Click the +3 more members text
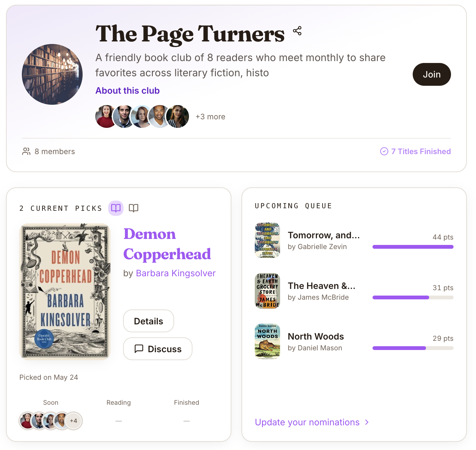Viewport: 476px width, 450px height. click(x=210, y=117)
